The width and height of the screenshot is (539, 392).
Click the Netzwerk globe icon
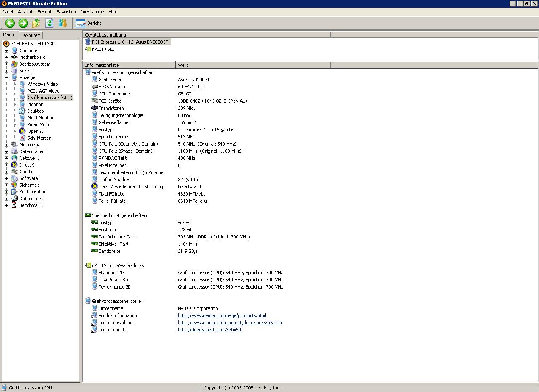point(14,158)
